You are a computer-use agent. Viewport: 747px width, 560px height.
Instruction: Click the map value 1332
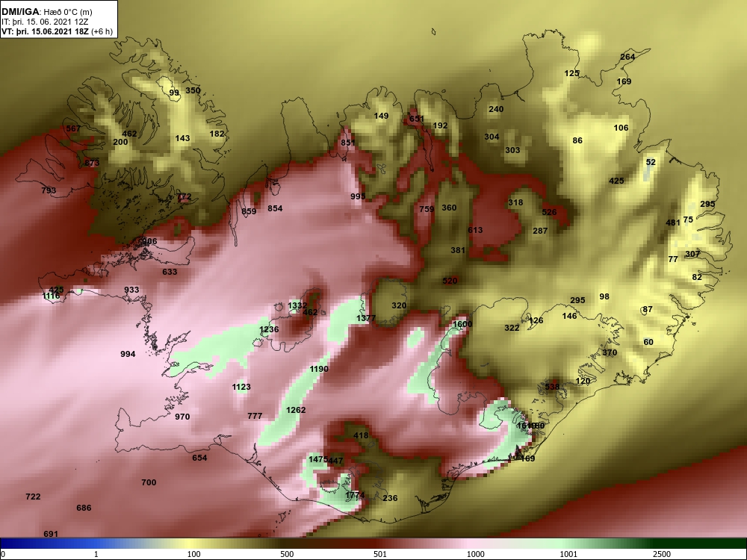297,305
